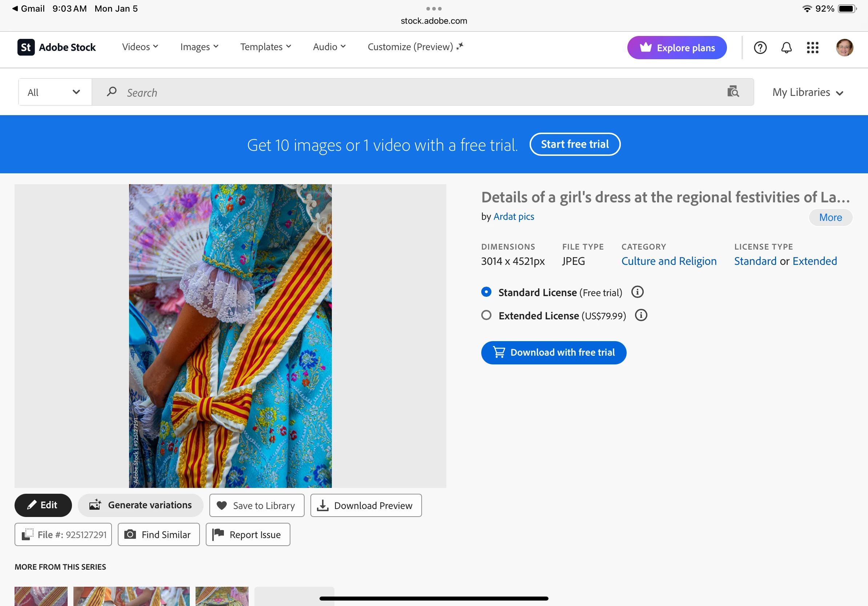The width and height of the screenshot is (868, 606).
Task: Click Download with free trial button
Action: click(x=554, y=352)
